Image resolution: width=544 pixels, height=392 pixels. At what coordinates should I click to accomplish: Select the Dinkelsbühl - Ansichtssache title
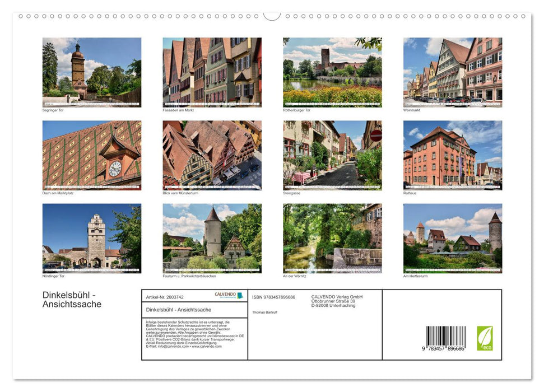pyautogui.click(x=72, y=300)
